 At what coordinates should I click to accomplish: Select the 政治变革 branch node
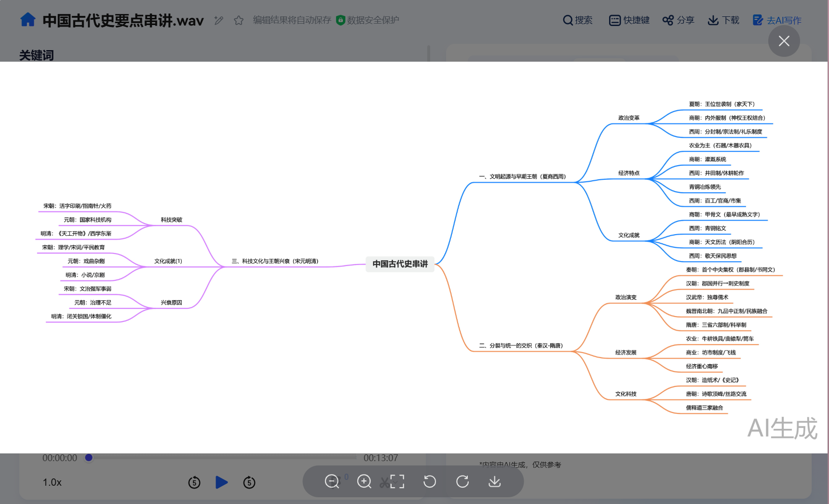point(629,118)
